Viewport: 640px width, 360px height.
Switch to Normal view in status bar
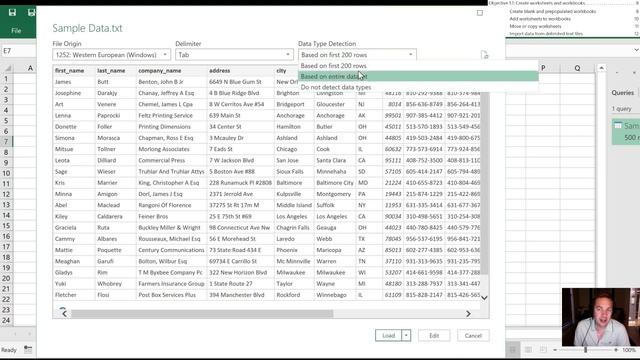coord(513,350)
